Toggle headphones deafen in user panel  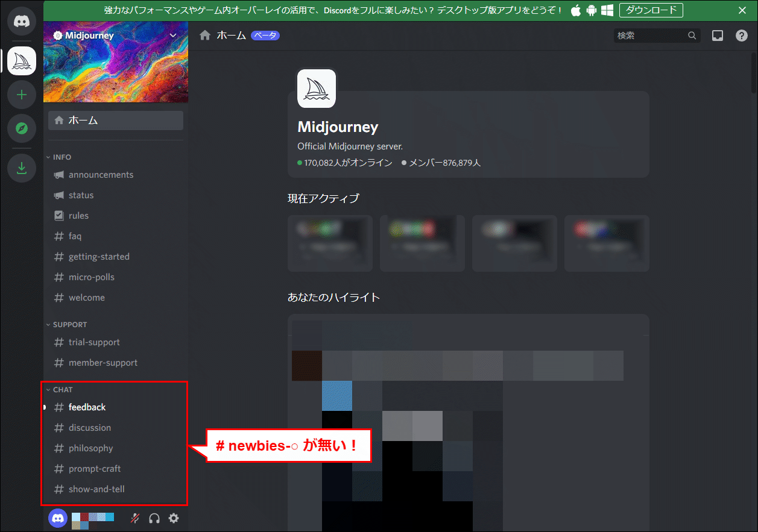154,518
